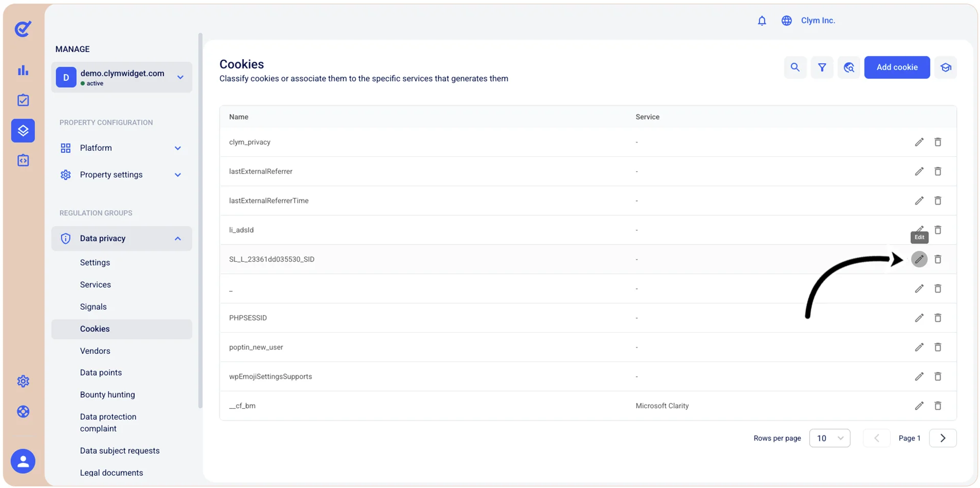Open the cookie search tool

coord(795,67)
